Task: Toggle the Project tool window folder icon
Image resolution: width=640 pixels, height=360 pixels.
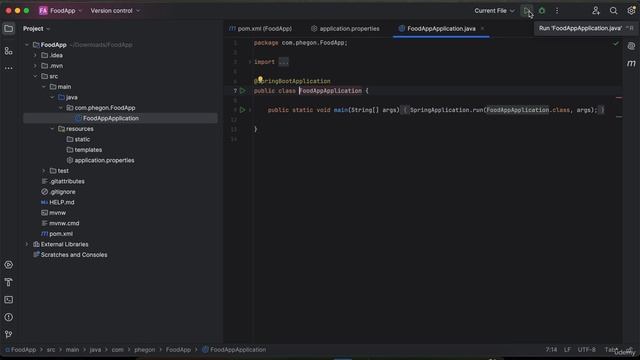Action: (x=9, y=29)
